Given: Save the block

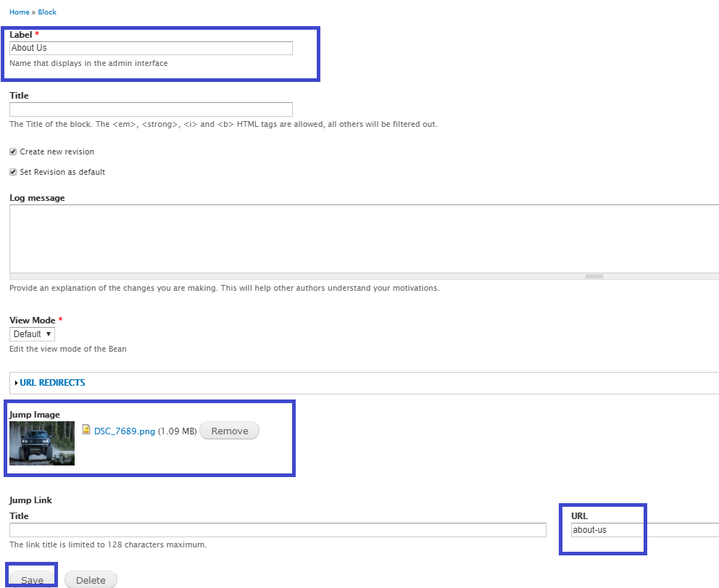Looking at the screenshot, I should tap(32, 580).
